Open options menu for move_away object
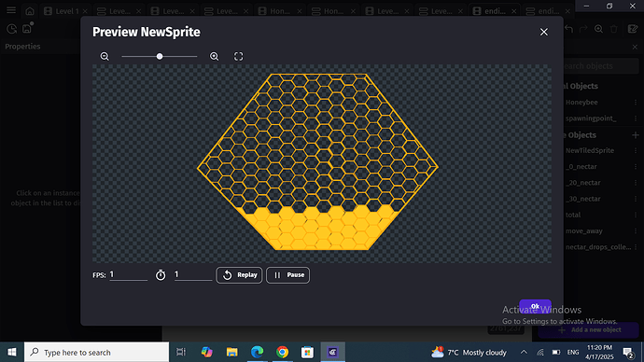Image resolution: width=644 pixels, height=362 pixels. coord(636,231)
